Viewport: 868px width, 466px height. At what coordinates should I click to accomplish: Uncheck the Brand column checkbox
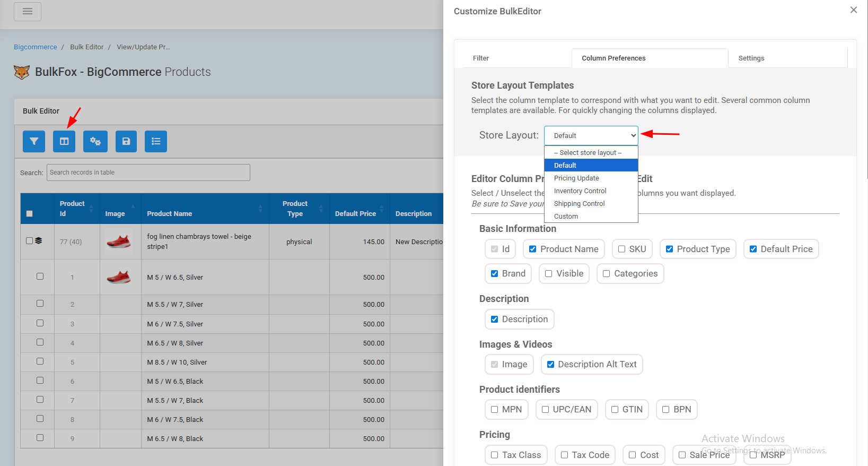tap(495, 274)
